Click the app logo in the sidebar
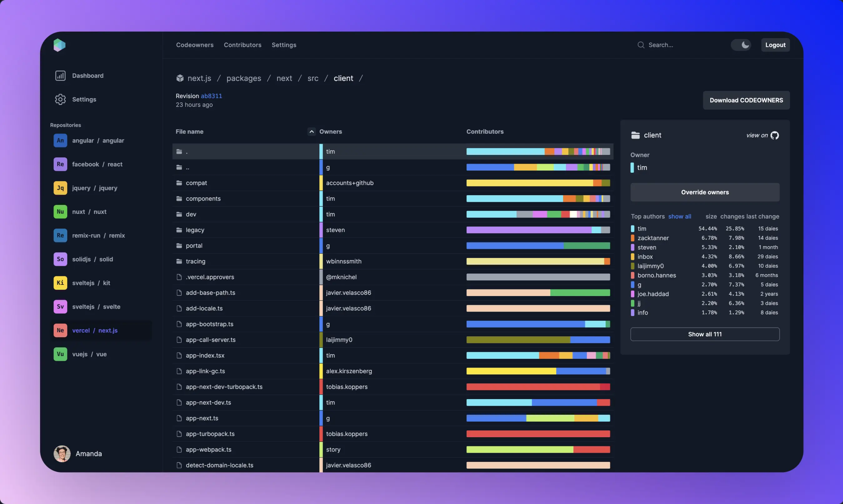Viewport: 843px width, 504px height. [x=59, y=45]
